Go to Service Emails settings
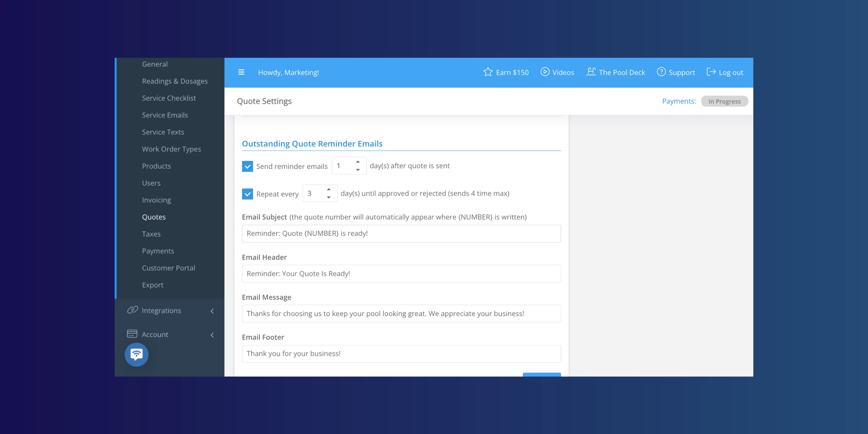Viewport: 868px width, 434px height. pyautogui.click(x=165, y=115)
